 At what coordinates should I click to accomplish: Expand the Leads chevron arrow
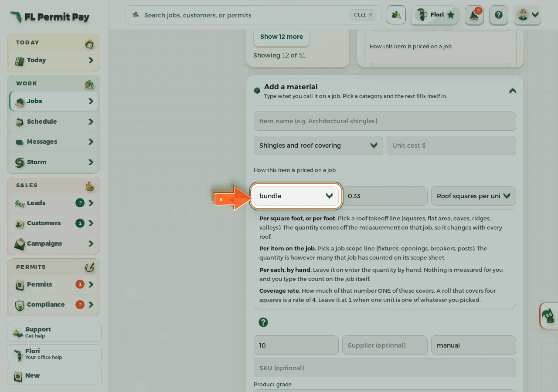pyautogui.click(x=91, y=203)
